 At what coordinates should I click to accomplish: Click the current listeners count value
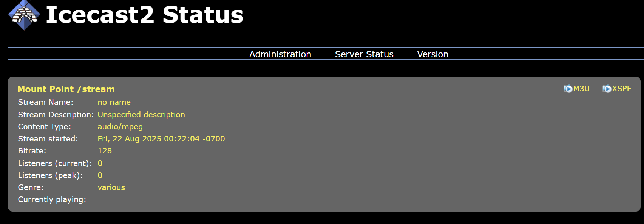tap(100, 163)
